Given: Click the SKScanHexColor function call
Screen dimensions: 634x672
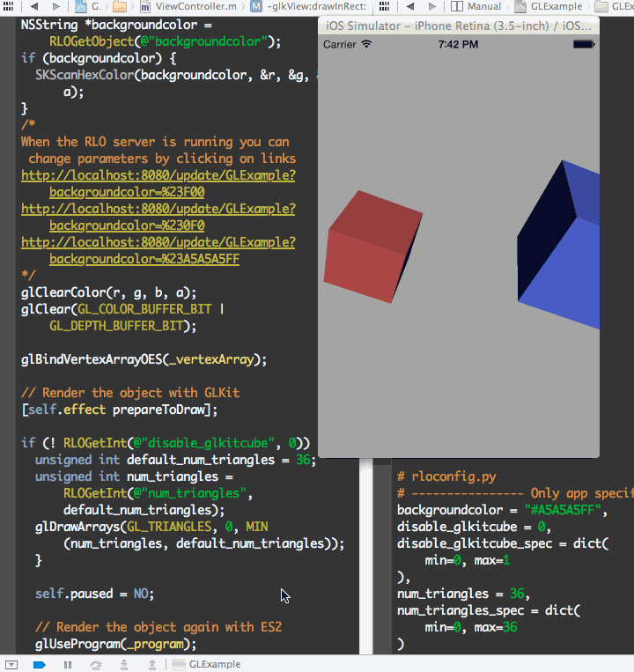Looking at the screenshot, I should pos(85,75).
